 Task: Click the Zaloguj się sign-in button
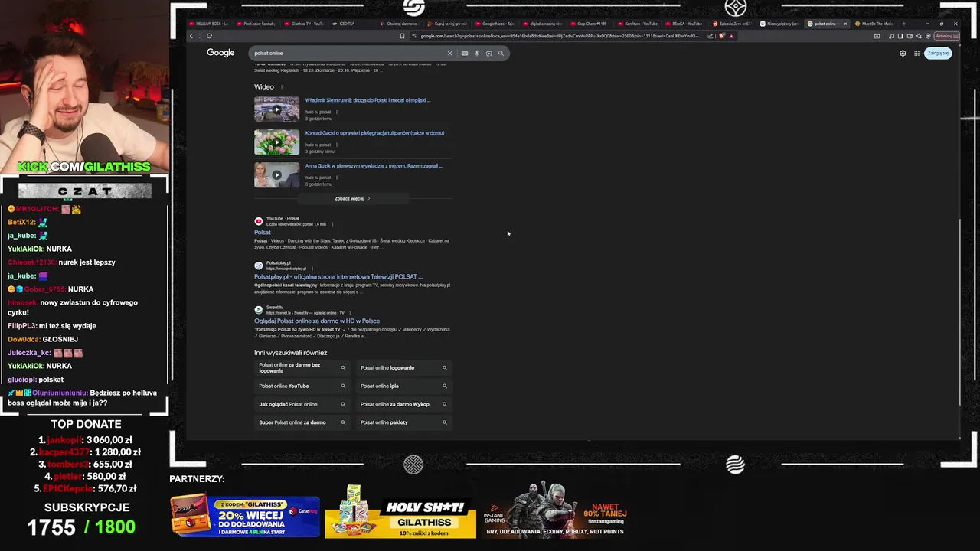point(938,54)
